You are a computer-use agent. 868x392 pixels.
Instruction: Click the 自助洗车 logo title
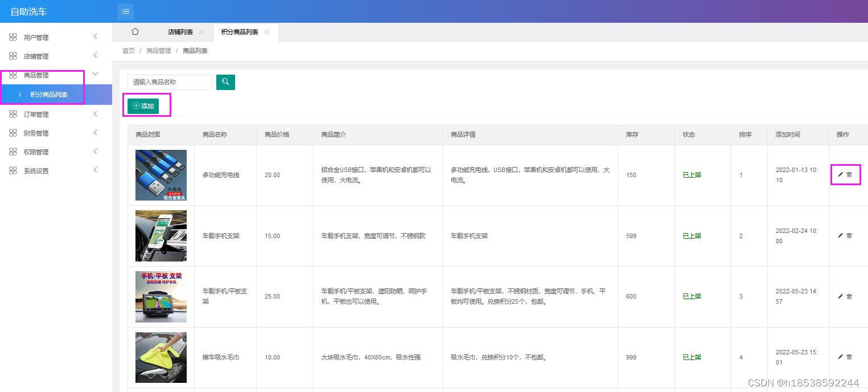pyautogui.click(x=28, y=11)
